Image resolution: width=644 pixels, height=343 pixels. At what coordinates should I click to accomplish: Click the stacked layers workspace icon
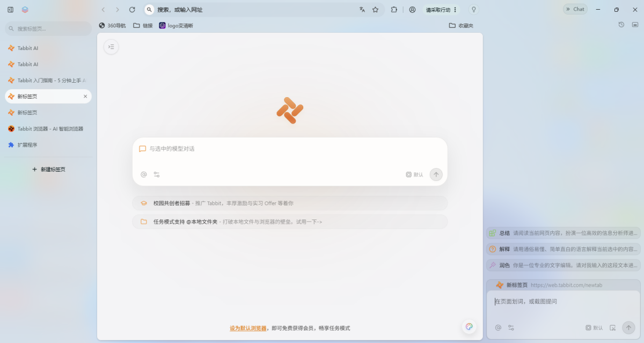25,10
